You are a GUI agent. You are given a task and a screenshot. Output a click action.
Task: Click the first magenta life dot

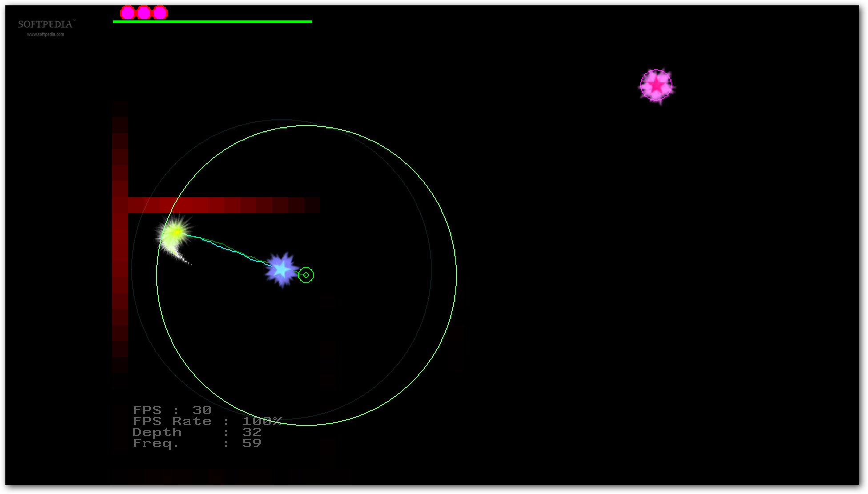point(128,13)
